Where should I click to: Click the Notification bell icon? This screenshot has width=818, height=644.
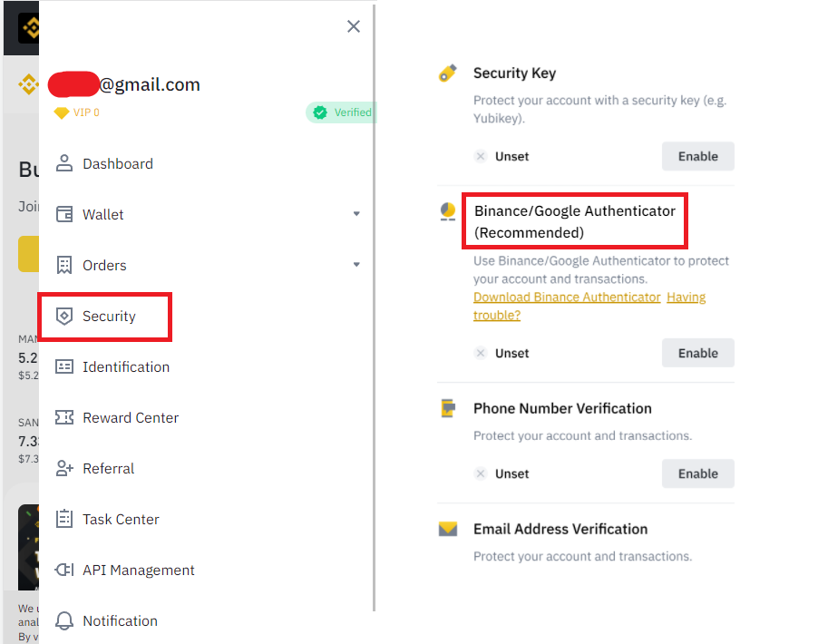point(64,620)
